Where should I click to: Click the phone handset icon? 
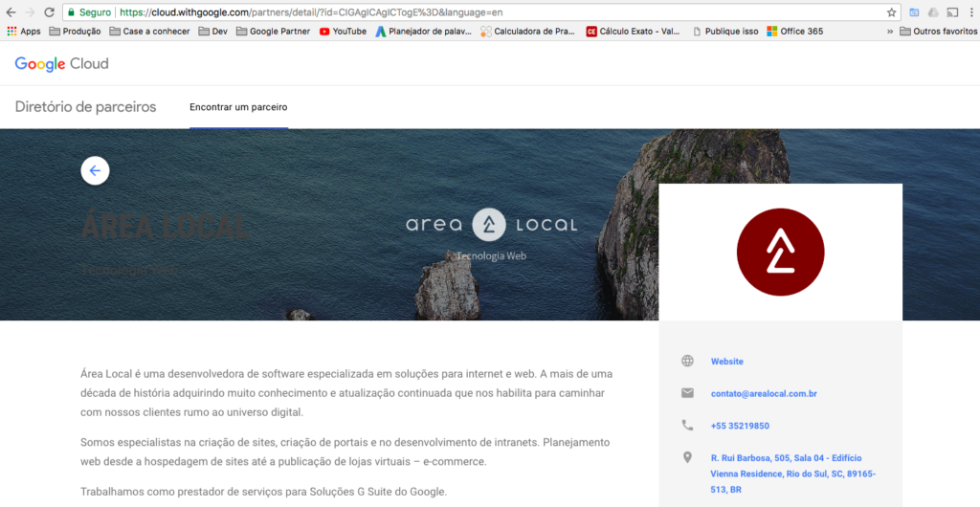coord(687,425)
